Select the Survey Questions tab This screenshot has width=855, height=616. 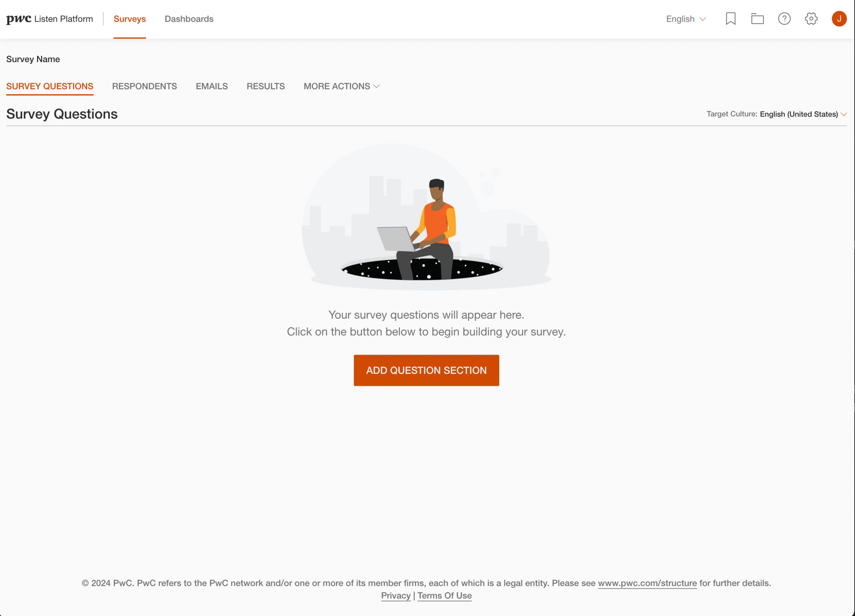click(x=50, y=86)
